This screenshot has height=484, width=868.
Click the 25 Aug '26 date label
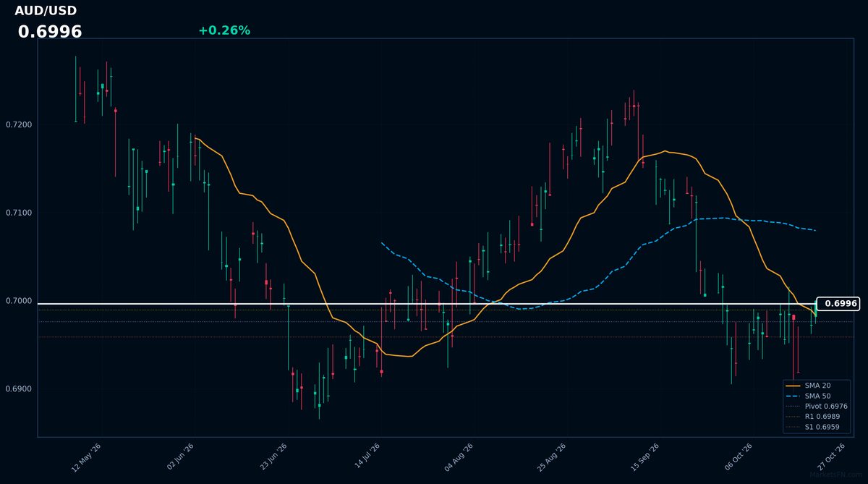[552, 458]
